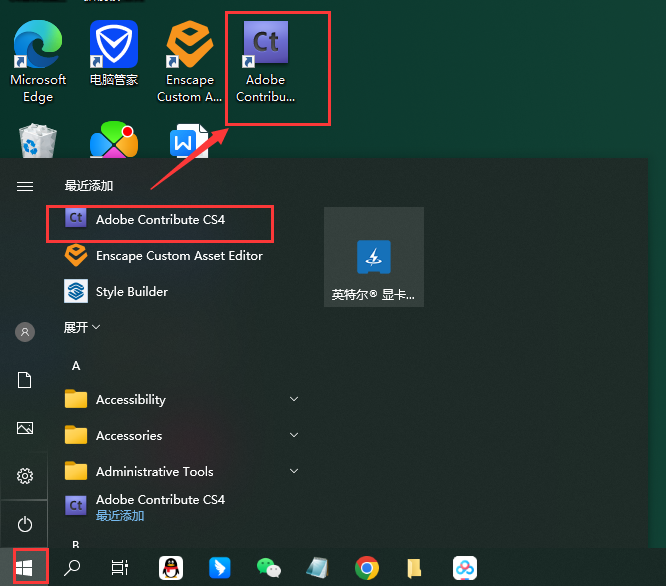Open File Explorer folder on taskbar

click(x=414, y=569)
